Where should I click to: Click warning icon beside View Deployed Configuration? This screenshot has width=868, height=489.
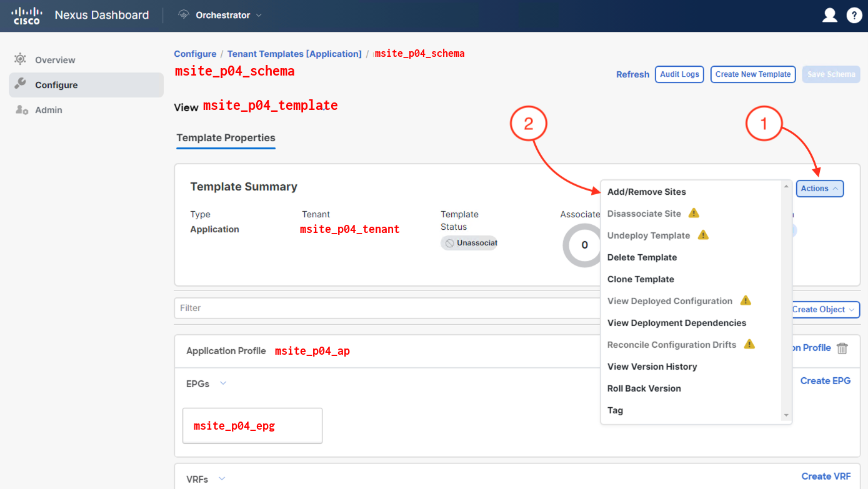(x=746, y=300)
